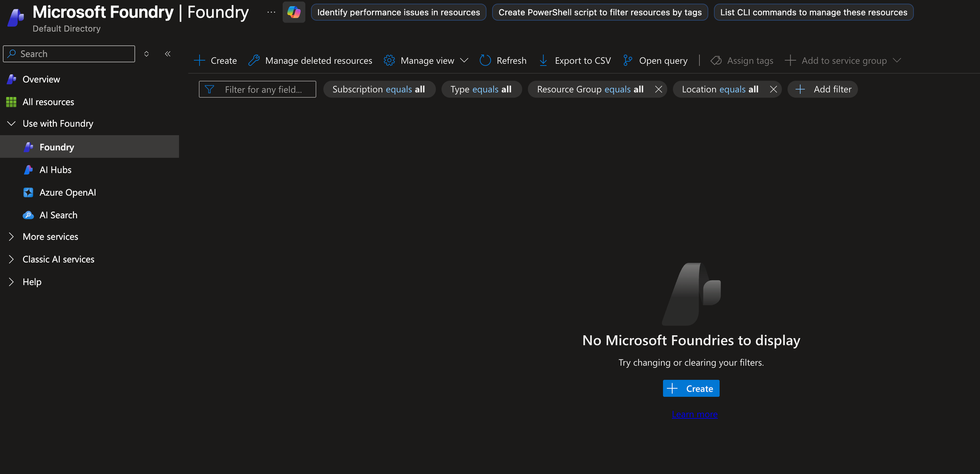Open AI Search from sidebar
The image size is (980, 474).
[x=58, y=215]
